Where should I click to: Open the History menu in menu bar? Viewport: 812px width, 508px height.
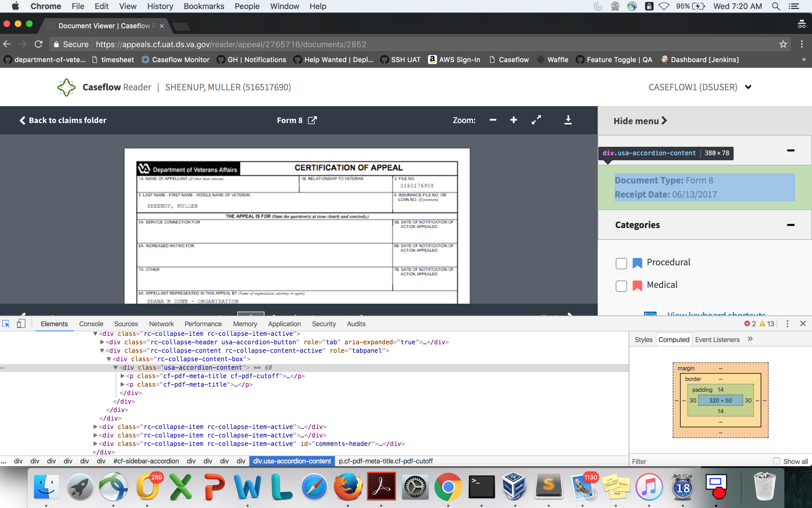point(160,6)
